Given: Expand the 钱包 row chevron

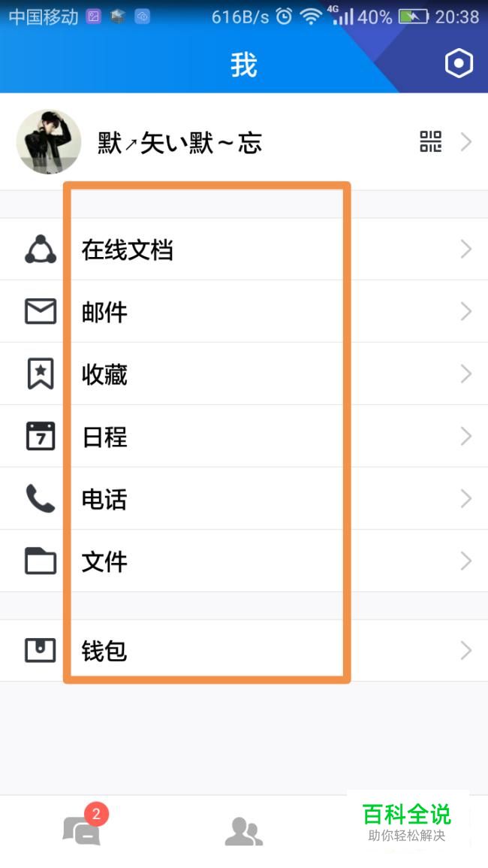Looking at the screenshot, I should coord(466,651).
